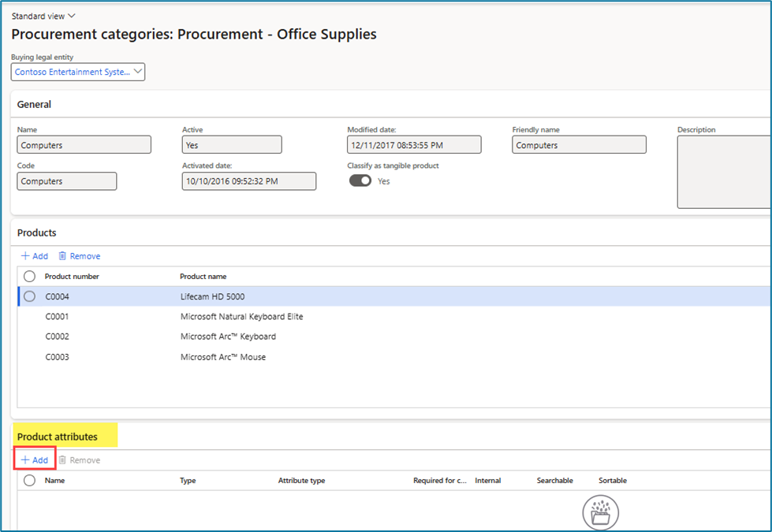Select the radio button for product C0004
This screenshot has height=532, width=772.
(28, 296)
